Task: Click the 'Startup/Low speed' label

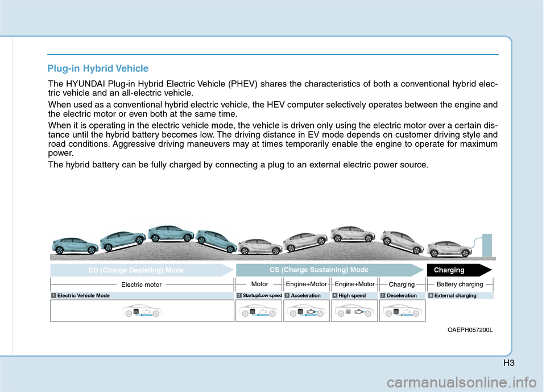Action: click(262, 295)
